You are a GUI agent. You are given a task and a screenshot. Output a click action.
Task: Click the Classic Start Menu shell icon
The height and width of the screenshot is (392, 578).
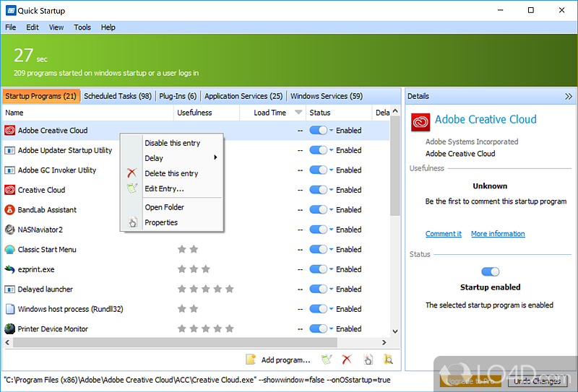pyautogui.click(x=10, y=250)
